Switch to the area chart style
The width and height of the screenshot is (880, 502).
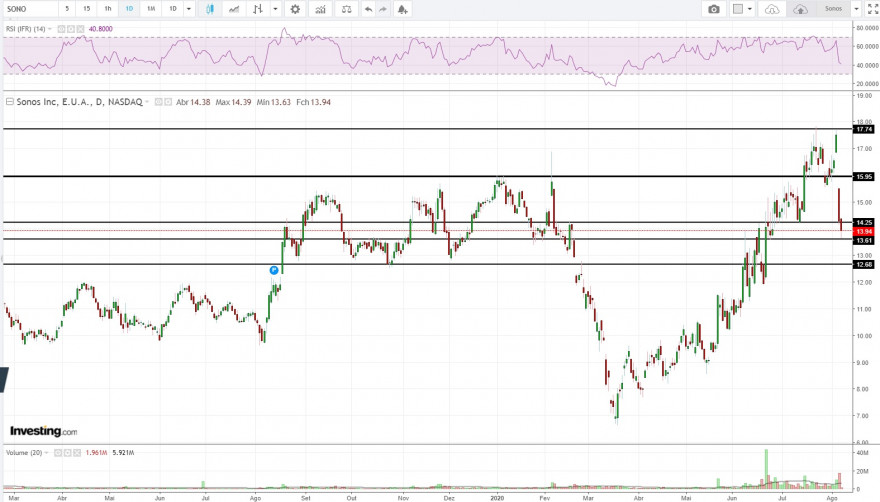click(233, 9)
